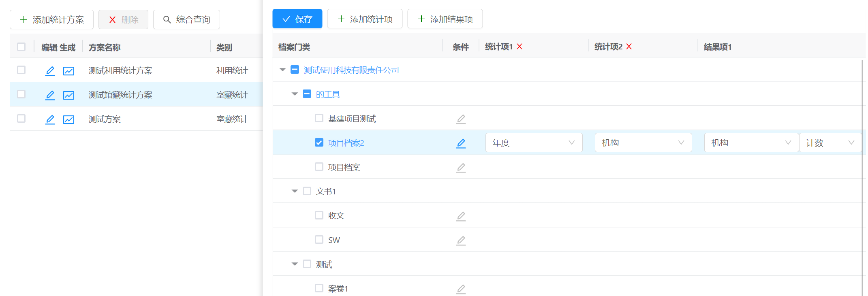
Task: Check the 测试 category checkbox
Action: click(307, 264)
